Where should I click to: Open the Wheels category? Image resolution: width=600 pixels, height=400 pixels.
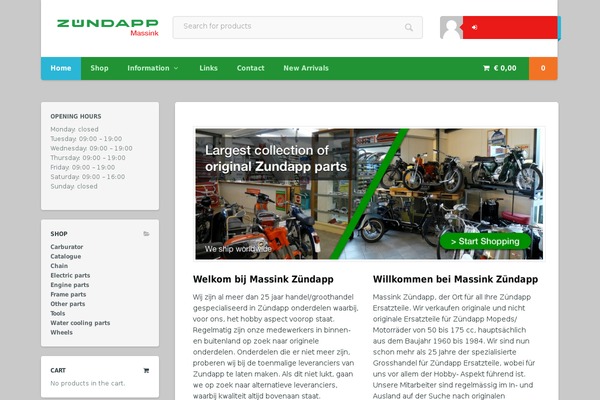[61, 332]
